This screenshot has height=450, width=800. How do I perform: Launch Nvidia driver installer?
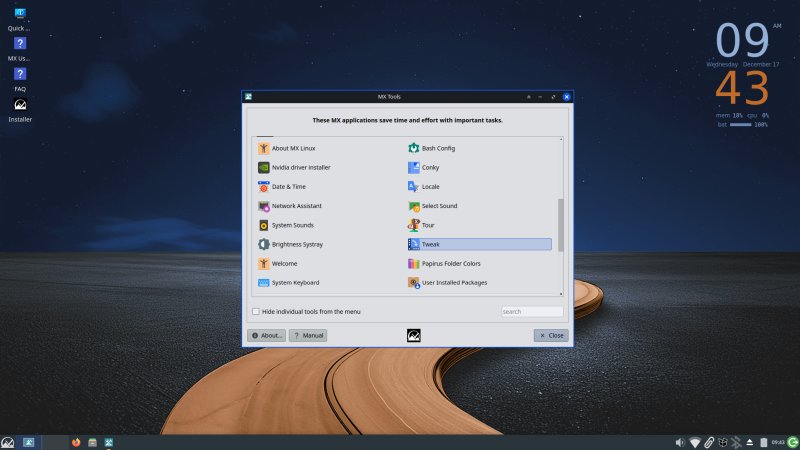point(294,167)
